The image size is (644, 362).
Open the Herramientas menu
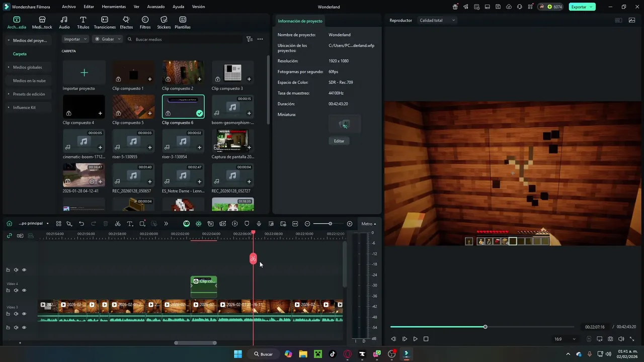tap(114, 7)
